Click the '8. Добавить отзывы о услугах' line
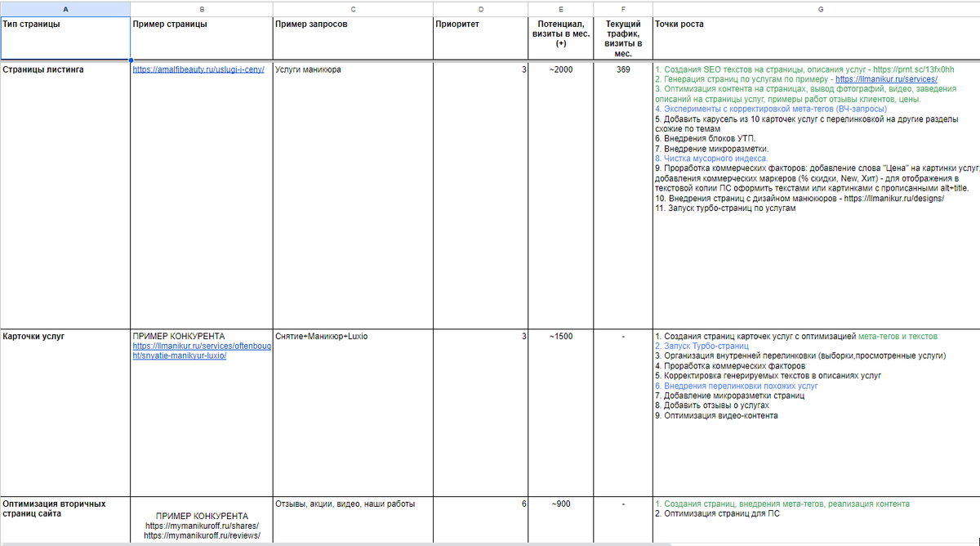Image resolution: width=980 pixels, height=546 pixels. (714, 405)
